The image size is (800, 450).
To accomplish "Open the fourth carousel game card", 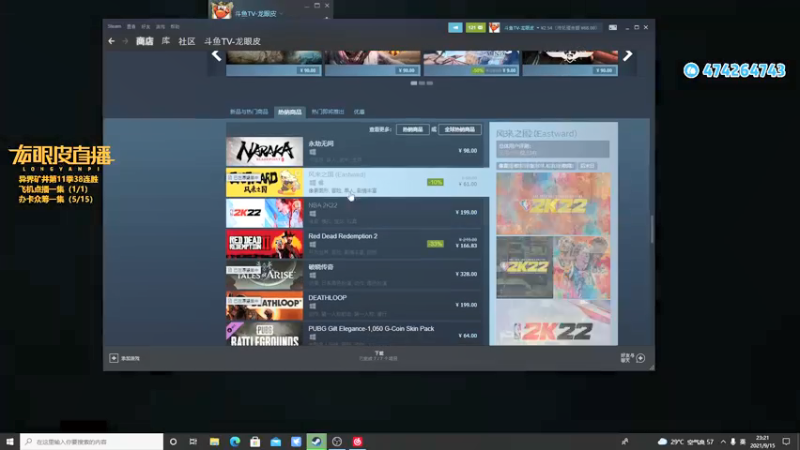I will 570,63.
